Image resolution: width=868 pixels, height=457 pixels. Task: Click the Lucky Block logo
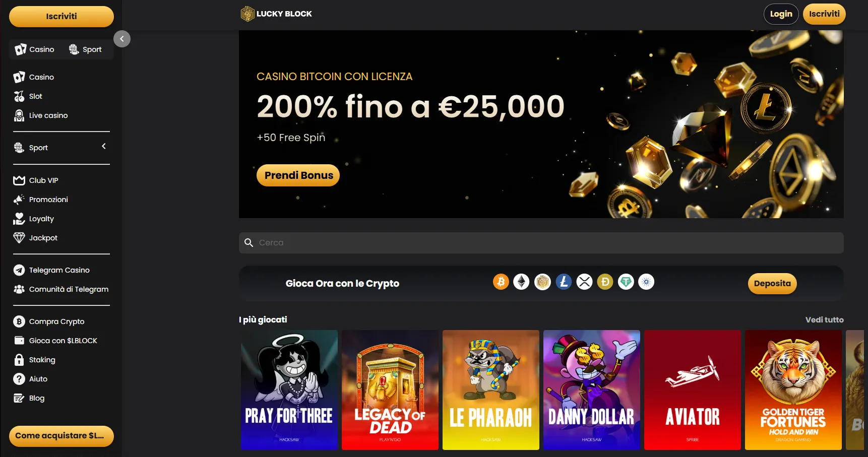coord(276,14)
